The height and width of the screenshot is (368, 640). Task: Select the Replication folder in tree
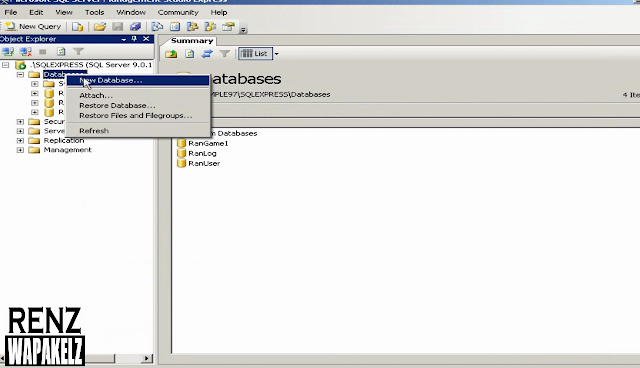(x=64, y=140)
